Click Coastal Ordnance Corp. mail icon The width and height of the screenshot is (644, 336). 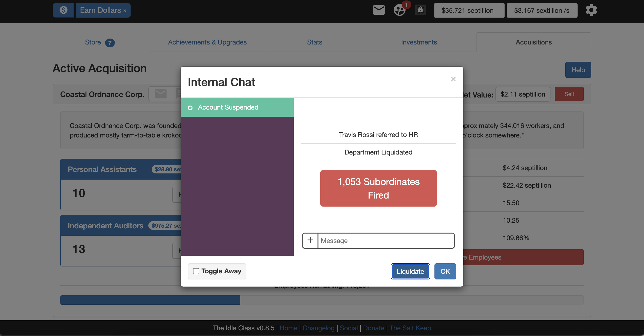coord(160,94)
